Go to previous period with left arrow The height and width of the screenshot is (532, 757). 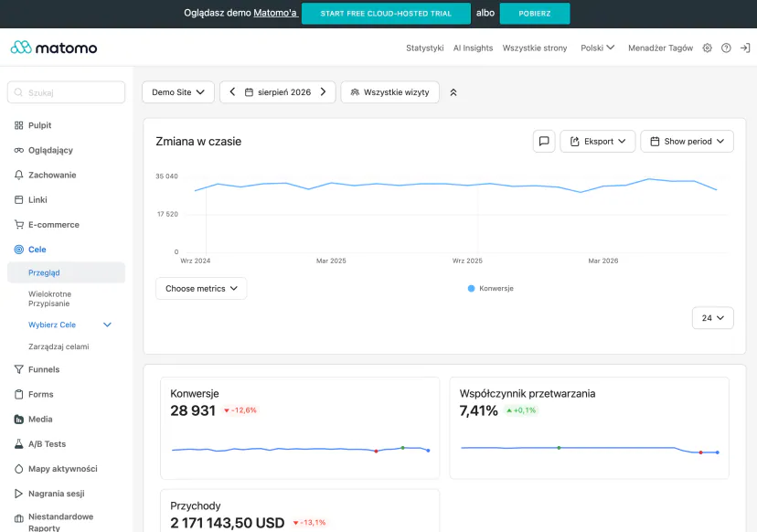(x=232, y=91)
